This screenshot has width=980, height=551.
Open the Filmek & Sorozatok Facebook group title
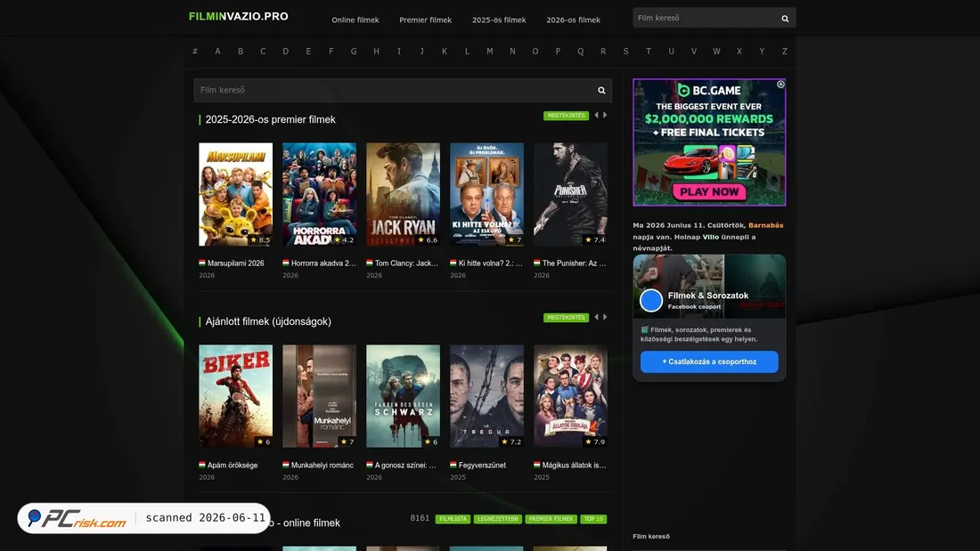click(x=708, y=296)
